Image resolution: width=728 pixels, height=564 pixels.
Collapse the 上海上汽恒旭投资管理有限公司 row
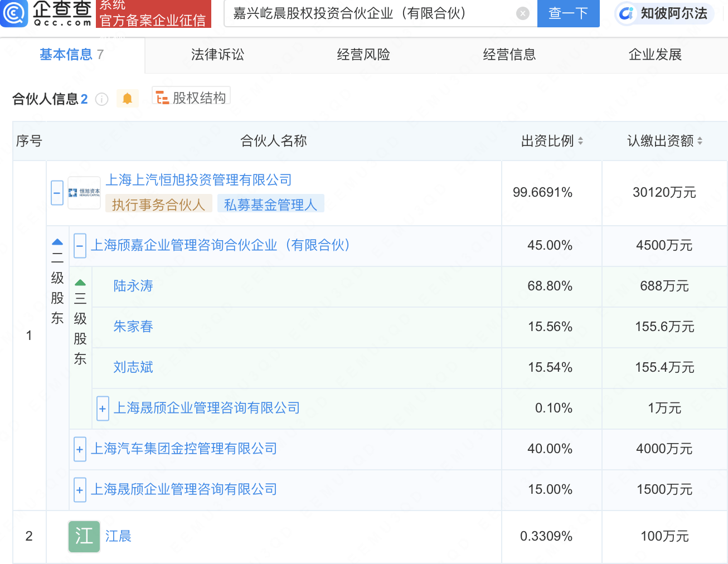pyautogui.click(x=57, y=193)
